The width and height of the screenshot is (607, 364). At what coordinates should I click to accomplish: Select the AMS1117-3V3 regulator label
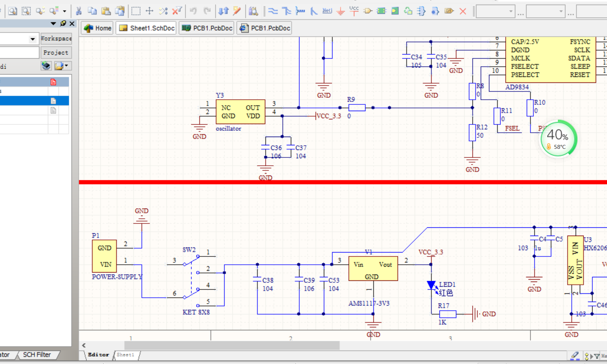click(x=369, y=304)
